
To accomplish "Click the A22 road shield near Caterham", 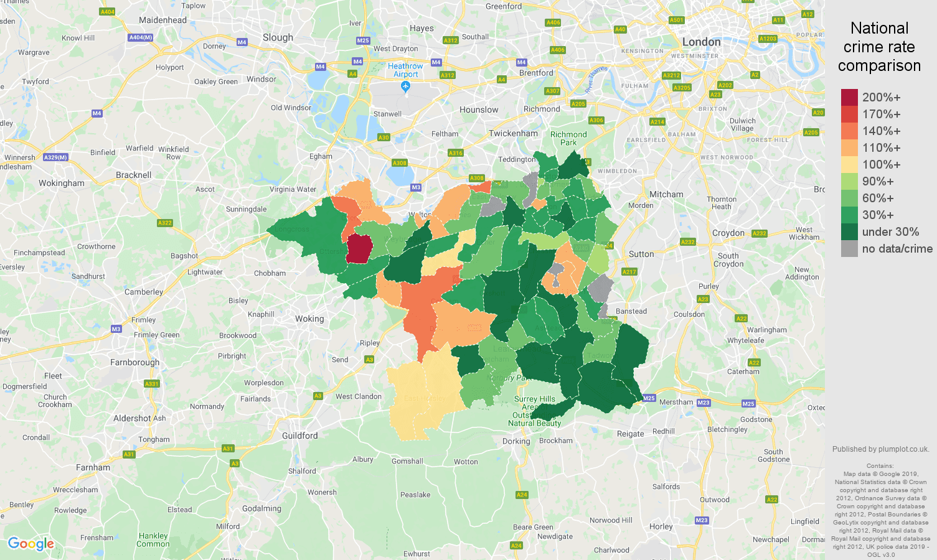I will coord(754,363).
